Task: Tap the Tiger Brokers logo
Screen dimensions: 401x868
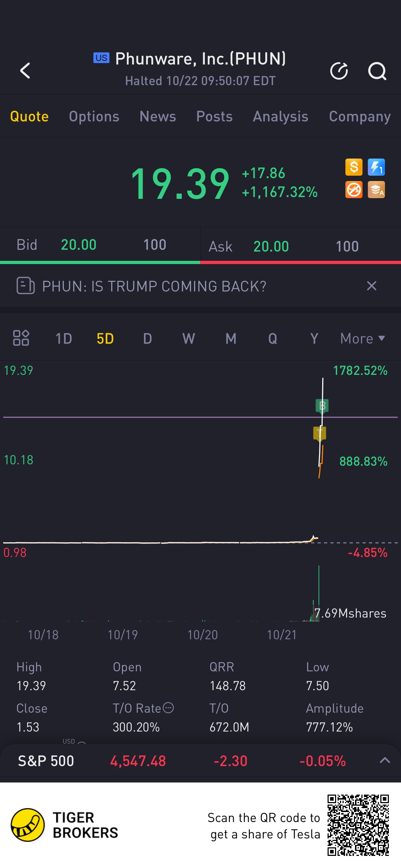Action: point(64,825)
